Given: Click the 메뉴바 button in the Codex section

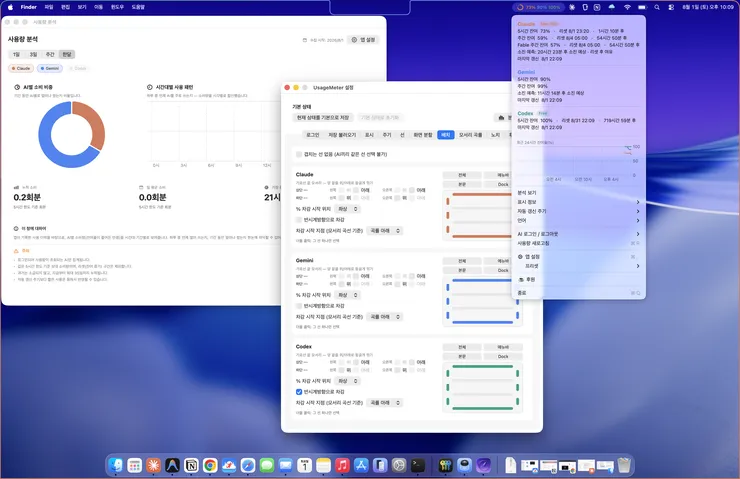Looking at the screenshot, I should [503, 347].
